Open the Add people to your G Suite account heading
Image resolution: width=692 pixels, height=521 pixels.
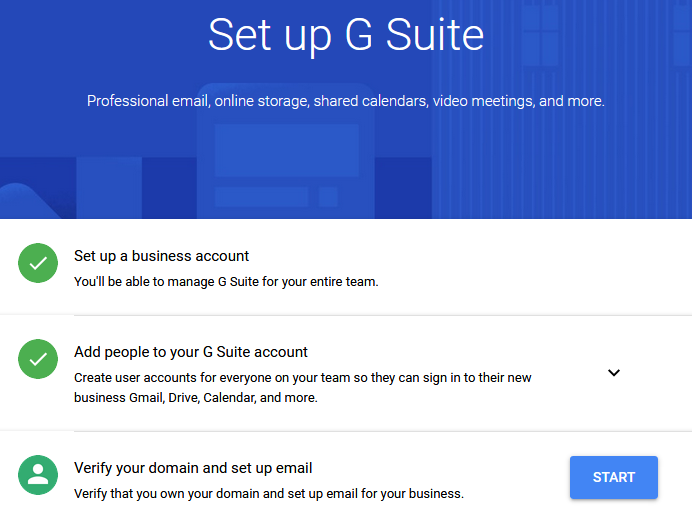(191, 352)
